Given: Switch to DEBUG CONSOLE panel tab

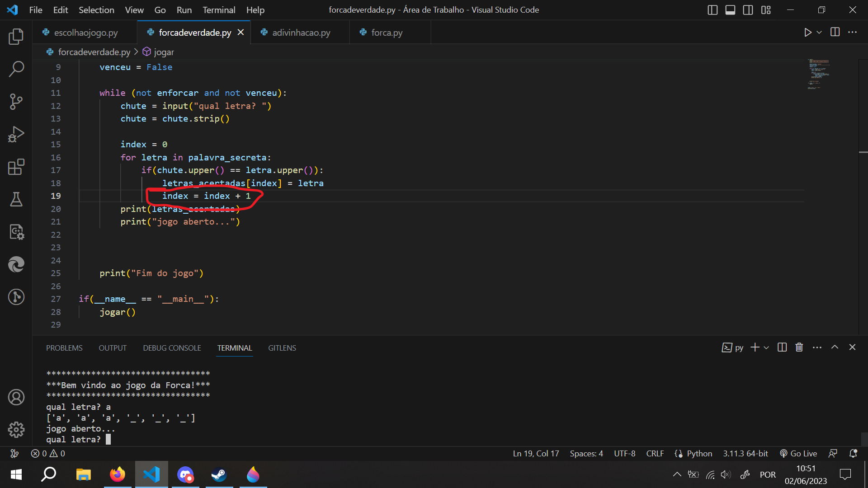Looking at the screenshot, I should pyautogui.click(x=172, y=348).
